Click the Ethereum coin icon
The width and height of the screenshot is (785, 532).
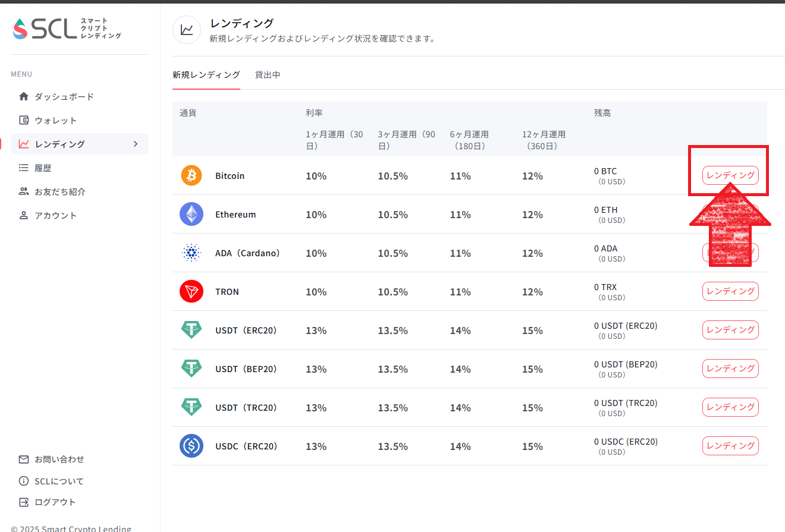[191, 215]
